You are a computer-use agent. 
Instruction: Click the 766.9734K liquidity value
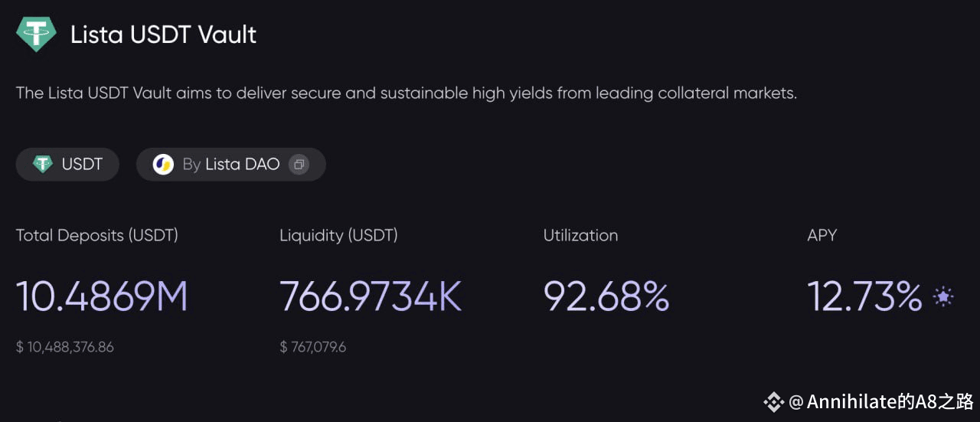[x=371, y=296]
